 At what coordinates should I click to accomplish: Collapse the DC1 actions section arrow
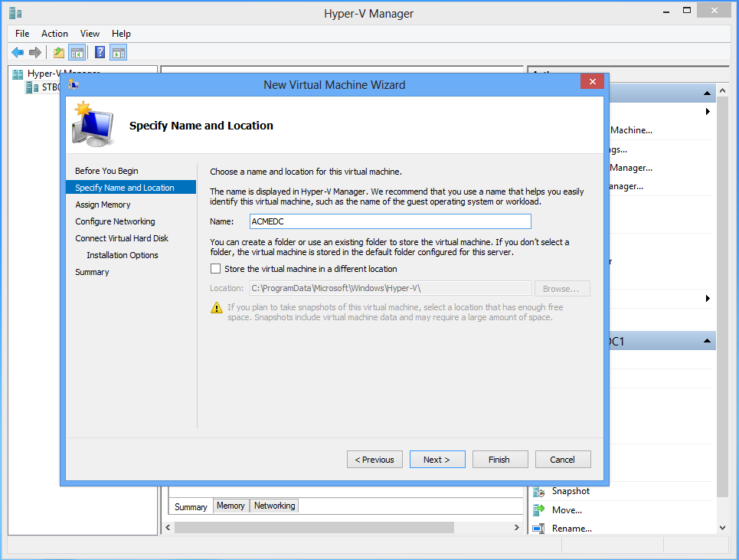pos(707,341)
